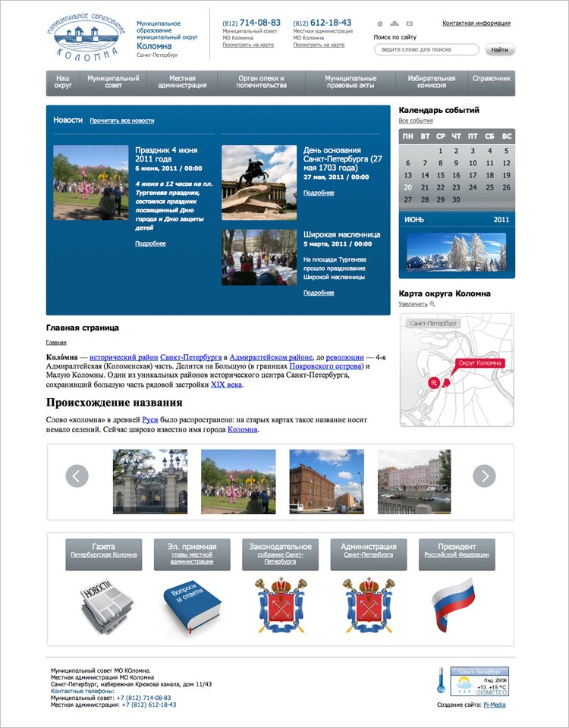Image resolution: width=569 pixels, height=728 pixels.
Task: Open the canal embankment carousel photo
Action: [414, 482]
